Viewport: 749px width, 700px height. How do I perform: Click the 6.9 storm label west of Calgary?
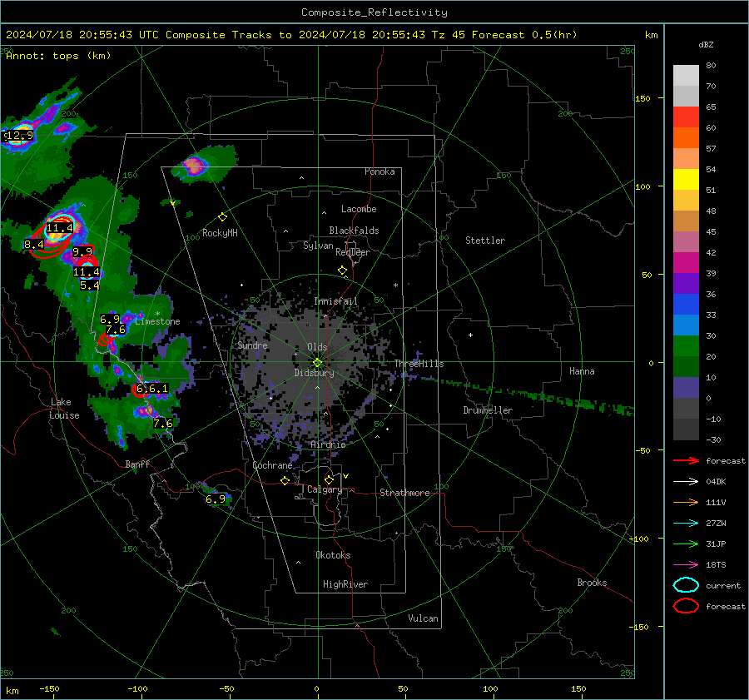(216, 499)
